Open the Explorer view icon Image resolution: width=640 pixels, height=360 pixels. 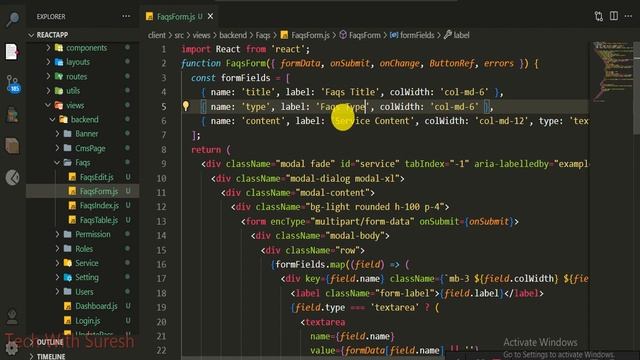pos(11,52)
